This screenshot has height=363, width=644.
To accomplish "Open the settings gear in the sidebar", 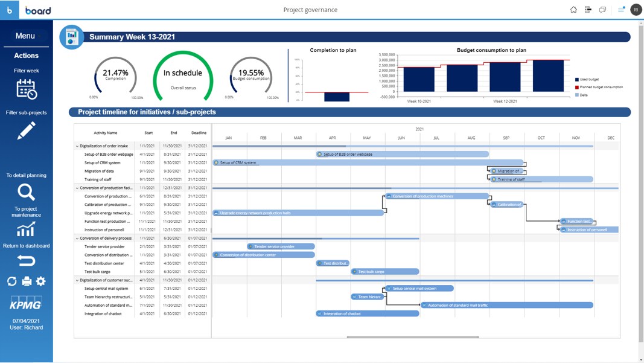I will point(40,281).
